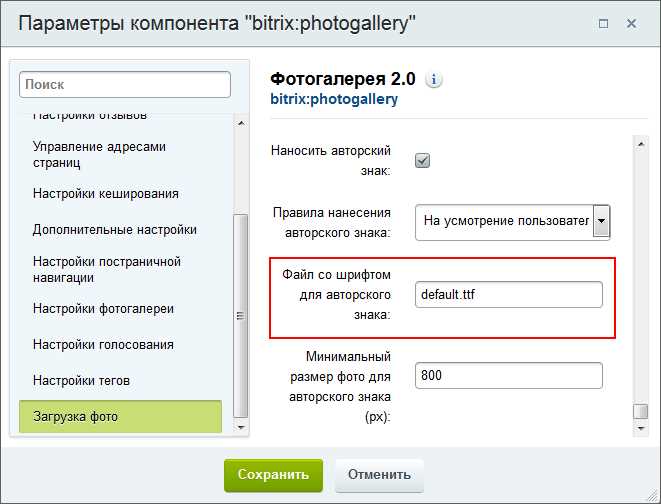
Task: Select Настройки кеширования section
Action: (106, 194)
